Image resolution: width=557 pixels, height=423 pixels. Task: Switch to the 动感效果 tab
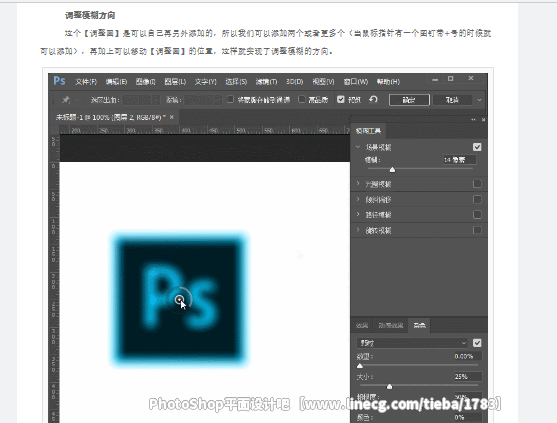click(x=390, y=325)
